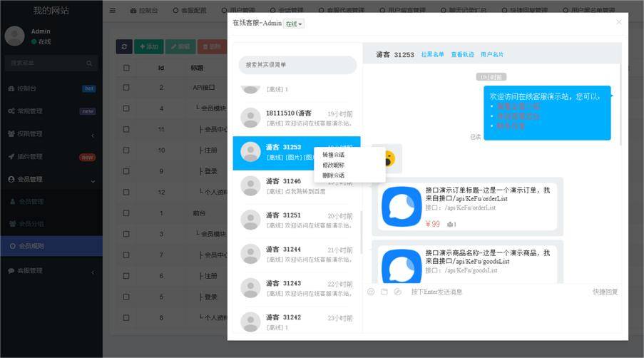This screenshot has height=358, width=644.
Task: Click the 常规管理 gears icon in sidebar
Action: [x=11, y=111]
